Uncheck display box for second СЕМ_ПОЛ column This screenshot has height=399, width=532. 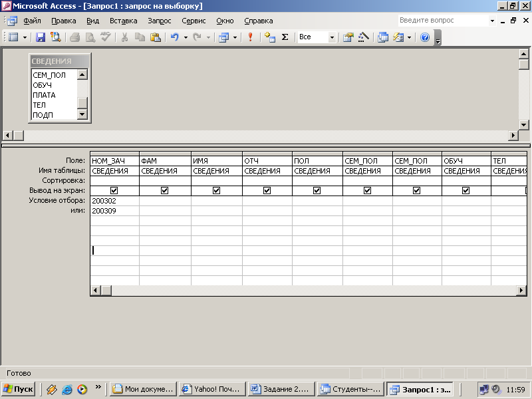pos(417,191)
